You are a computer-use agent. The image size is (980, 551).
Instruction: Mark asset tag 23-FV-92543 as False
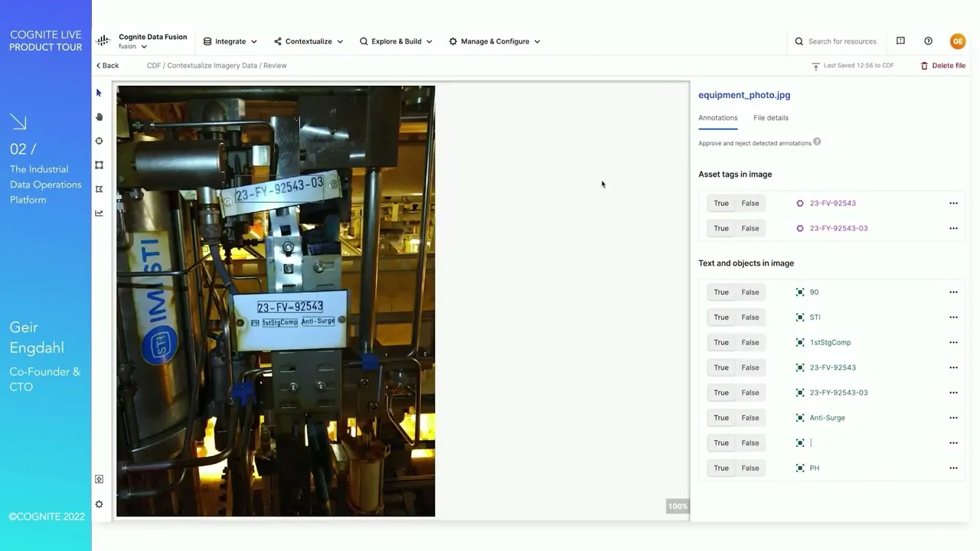[750, 204]
